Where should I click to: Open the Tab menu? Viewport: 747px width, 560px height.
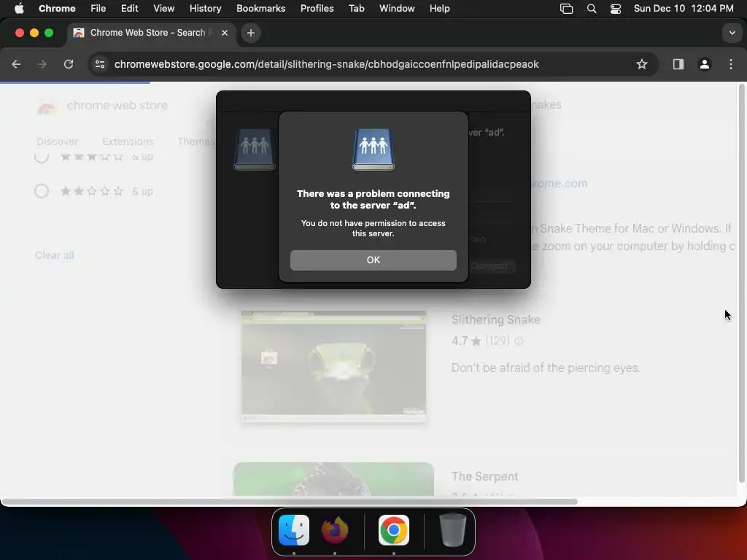pyautogui.click(x=356, y=9)
